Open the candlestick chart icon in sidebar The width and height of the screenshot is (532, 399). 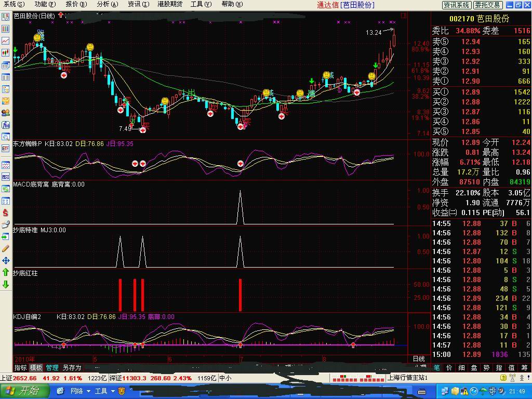point(6,52)
